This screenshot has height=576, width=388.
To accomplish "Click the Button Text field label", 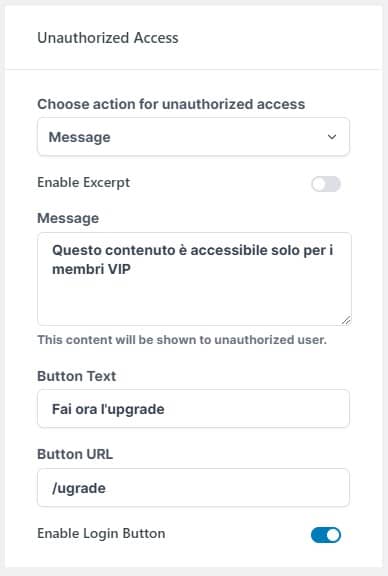I will click(x=76, y=376).
